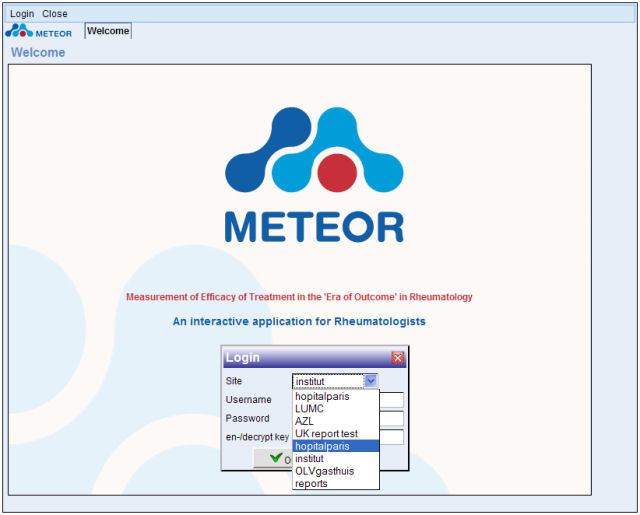
Task: Click the small METEOR logo in the header
Action: click(38, 31)
